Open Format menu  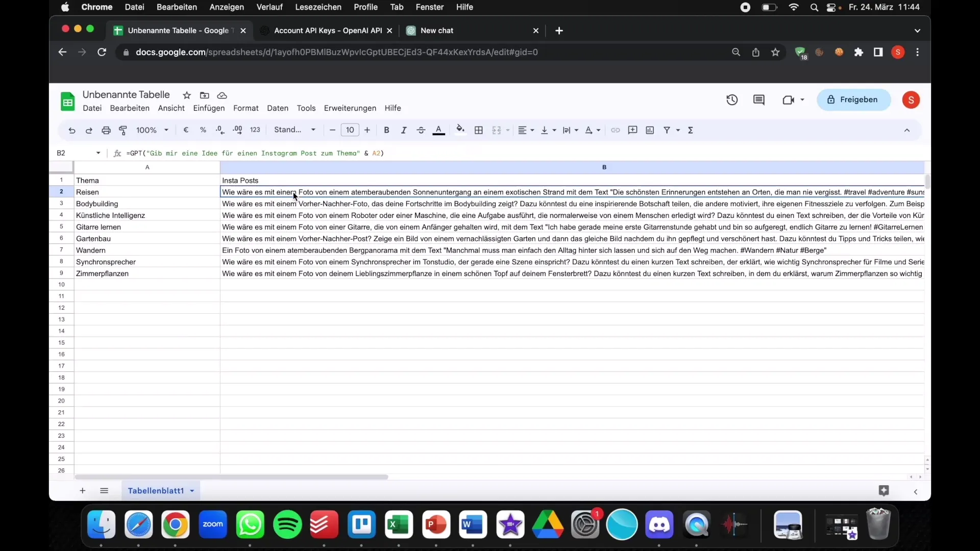click(x=246, y=108)
